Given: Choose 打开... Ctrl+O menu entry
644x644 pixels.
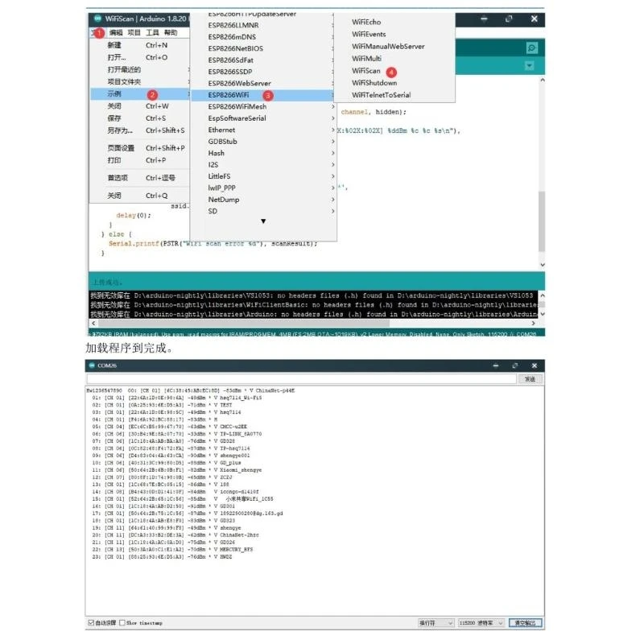Looking at the screenshot, I should click(x=139, y=57).
